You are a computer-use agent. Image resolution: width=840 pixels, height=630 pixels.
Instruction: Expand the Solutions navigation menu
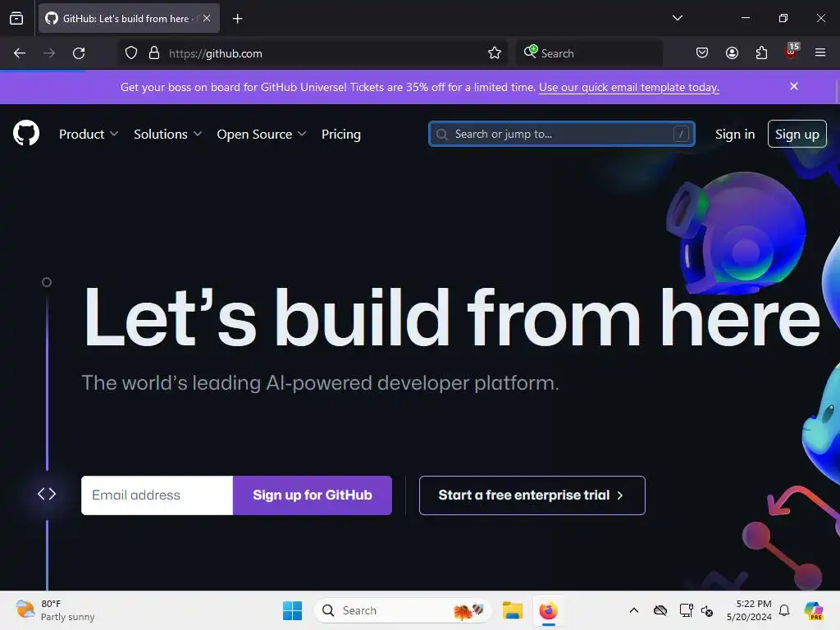click(x=167, y=134)
